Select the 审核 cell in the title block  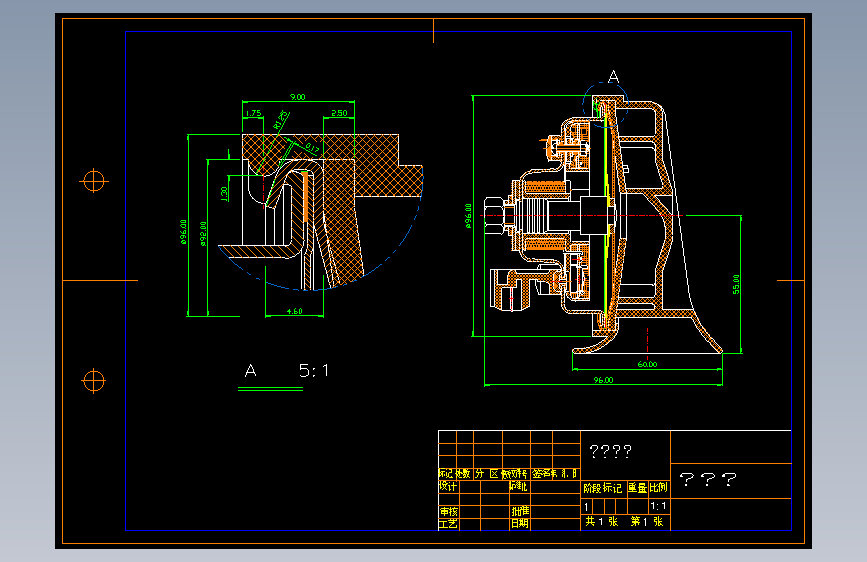click(448, 512)
